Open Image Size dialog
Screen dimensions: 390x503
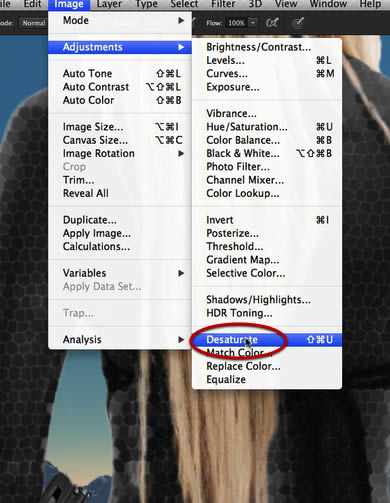click(120, 127)
